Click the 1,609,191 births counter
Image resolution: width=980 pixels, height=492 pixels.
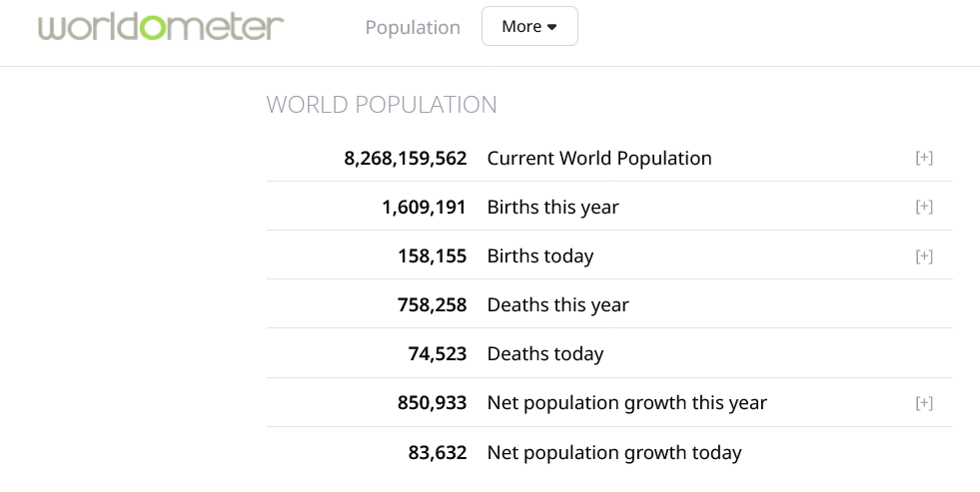[425, 207]
